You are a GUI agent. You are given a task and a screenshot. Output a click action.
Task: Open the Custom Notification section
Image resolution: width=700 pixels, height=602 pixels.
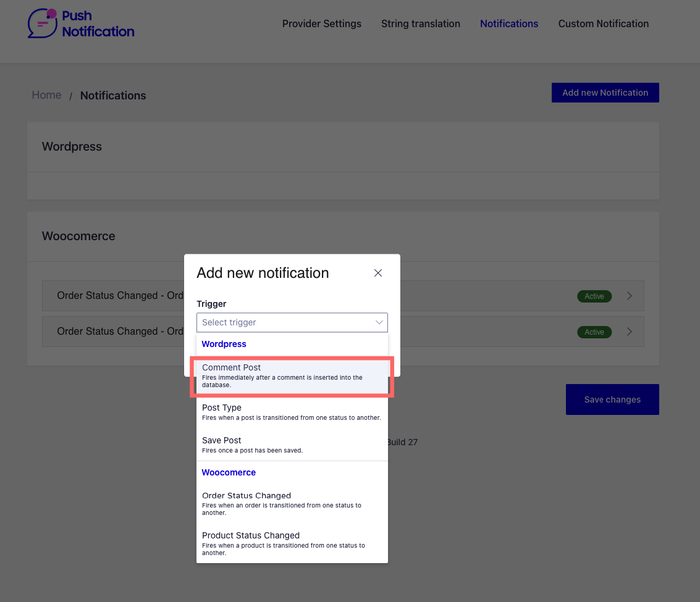[603, 23]
